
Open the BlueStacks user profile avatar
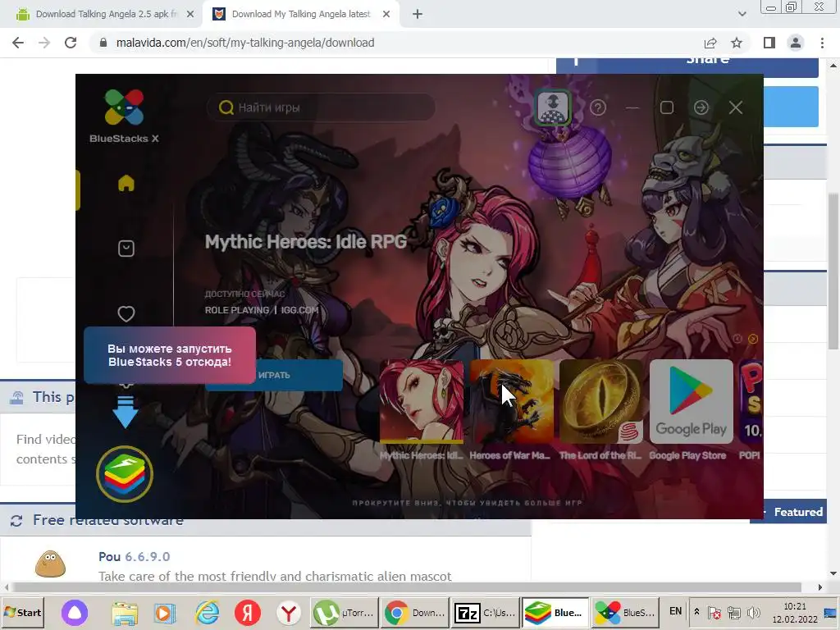pos(552,107)
